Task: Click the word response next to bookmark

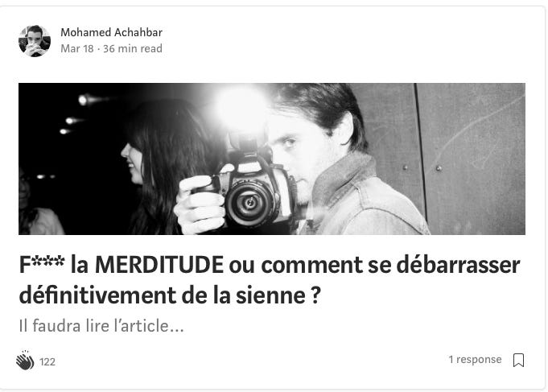Action: click(x=479, y=360)
